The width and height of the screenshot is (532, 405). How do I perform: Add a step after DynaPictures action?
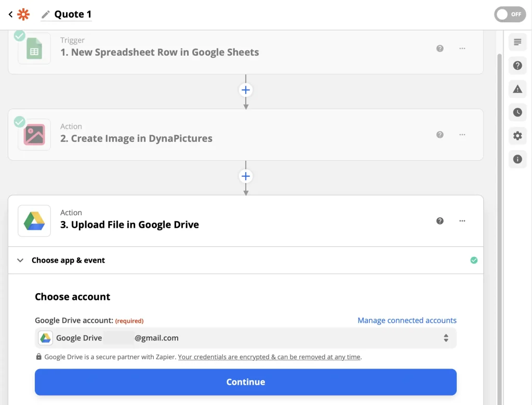pos(246,176)
